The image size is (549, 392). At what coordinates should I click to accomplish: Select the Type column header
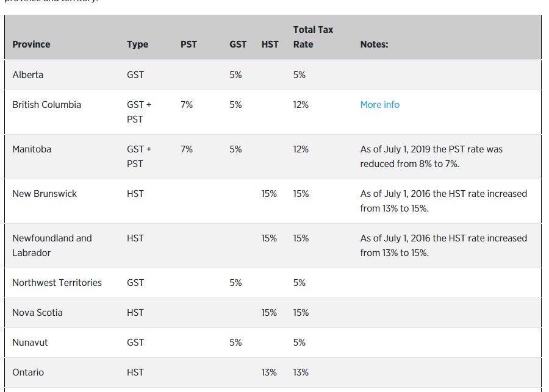click(137, 45)
